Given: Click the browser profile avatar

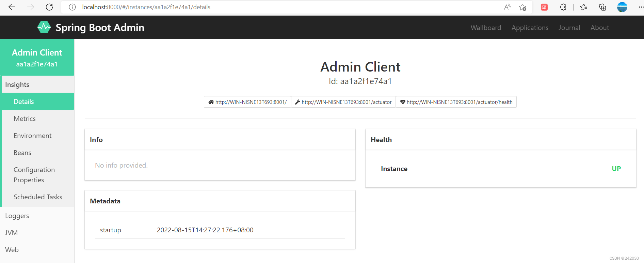Looking at the screenshot, I should click(x=622, y=7).
